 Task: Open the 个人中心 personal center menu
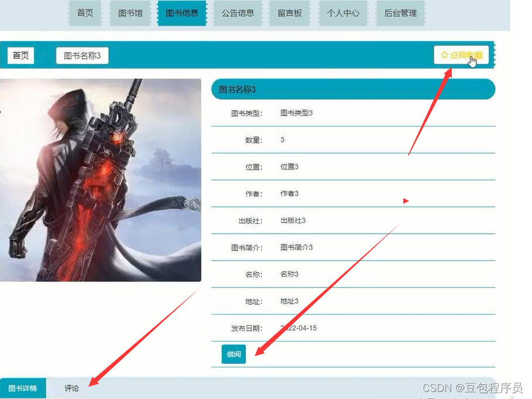click(343, 13)
